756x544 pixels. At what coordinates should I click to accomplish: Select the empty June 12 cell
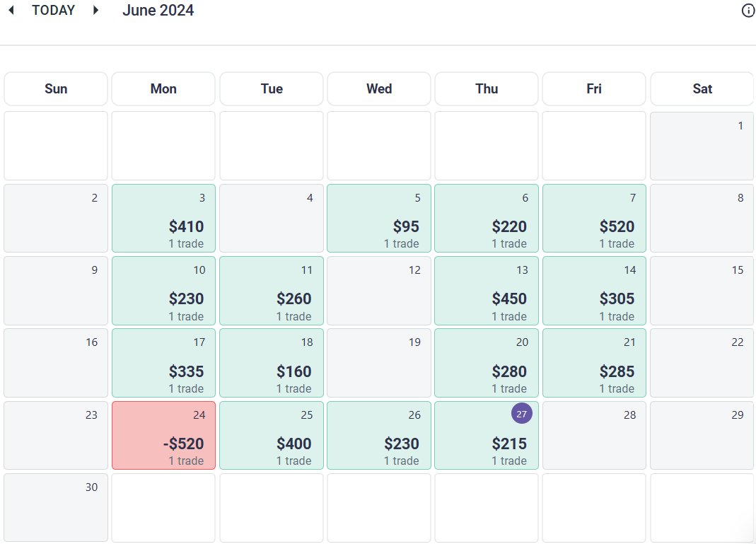point(378,290)
